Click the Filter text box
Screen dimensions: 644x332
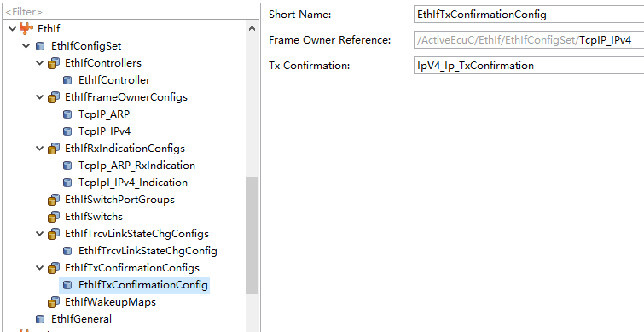(131, 11)
